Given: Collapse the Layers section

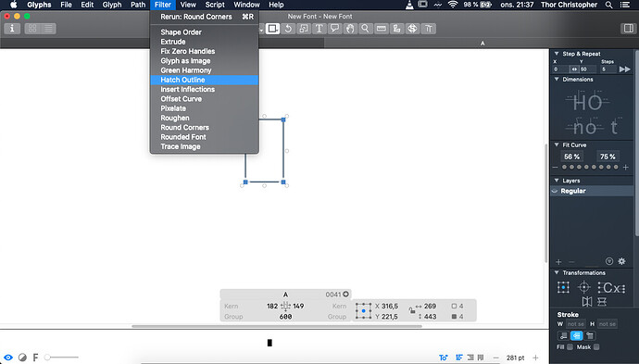Looking at the screenshot, I should 557,181.
